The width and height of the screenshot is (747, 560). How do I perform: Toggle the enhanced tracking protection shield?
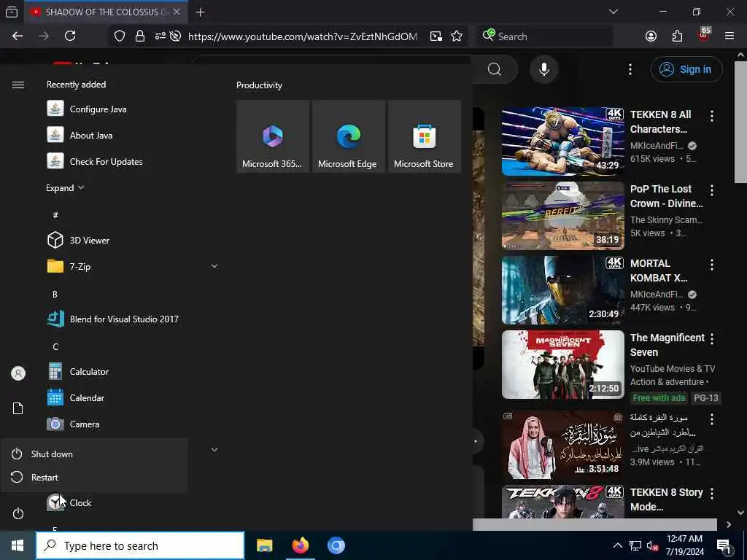coord(120,36)
